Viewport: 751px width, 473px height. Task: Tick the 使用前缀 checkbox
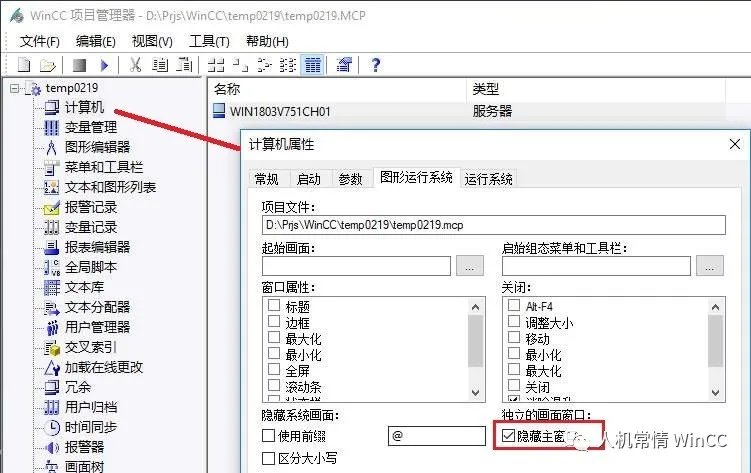pos(268,436)
